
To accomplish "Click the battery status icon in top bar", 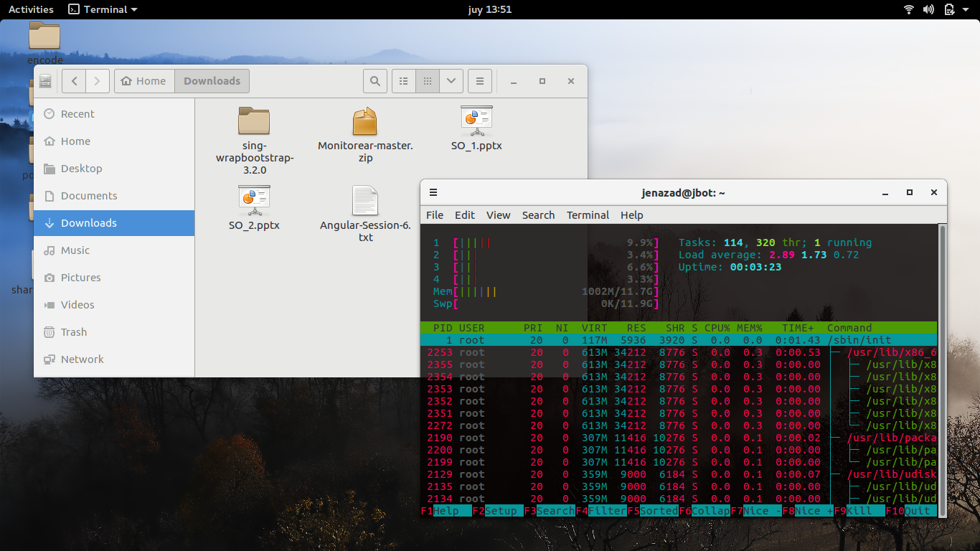I will click(x=949, y=9).
